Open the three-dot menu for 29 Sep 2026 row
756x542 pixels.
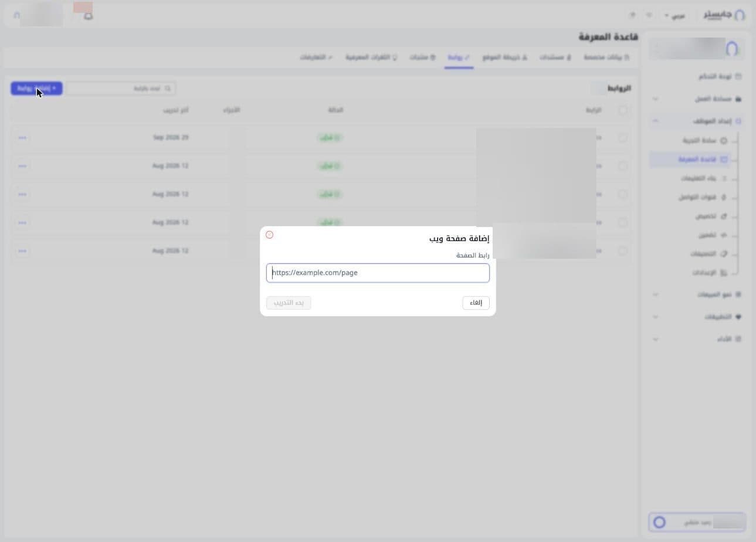22,138
